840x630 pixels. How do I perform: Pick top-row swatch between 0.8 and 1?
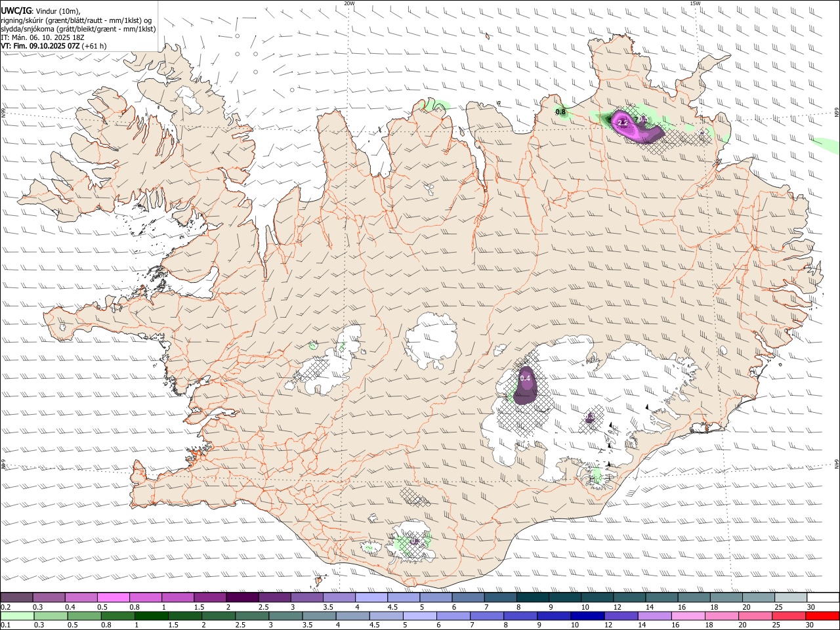coord(146,598)
